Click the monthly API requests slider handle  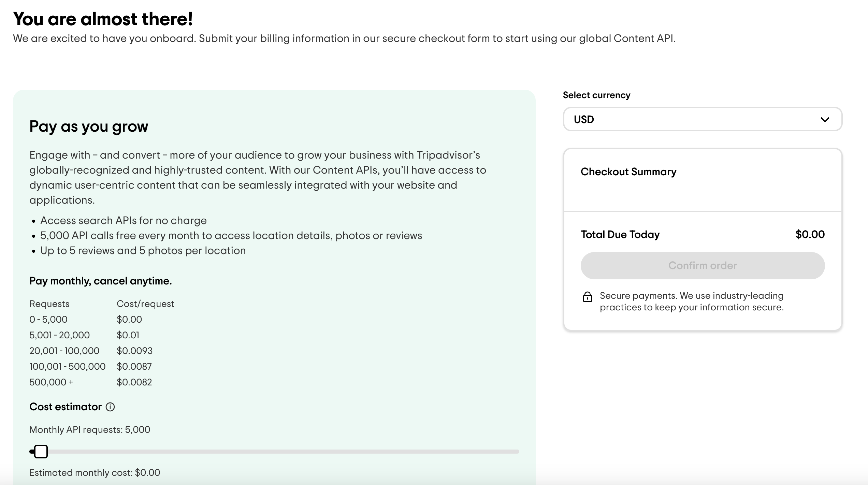coord(41,452)
